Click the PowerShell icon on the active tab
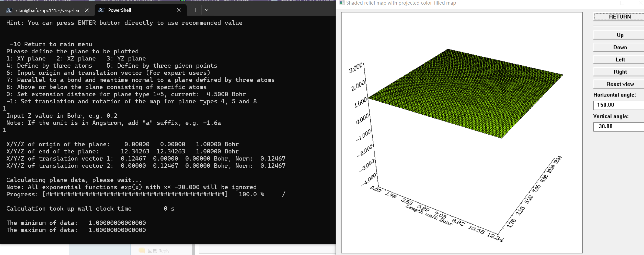This screenshot has height=255, width=644. [x=101, y=10]
